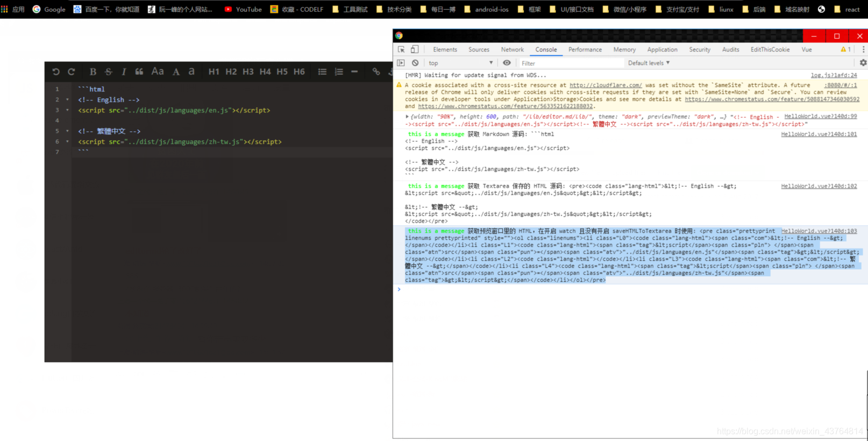Open the top JavaScript context dropdown
The width and height of the screenshot is (868, 441).
point(461,63)
